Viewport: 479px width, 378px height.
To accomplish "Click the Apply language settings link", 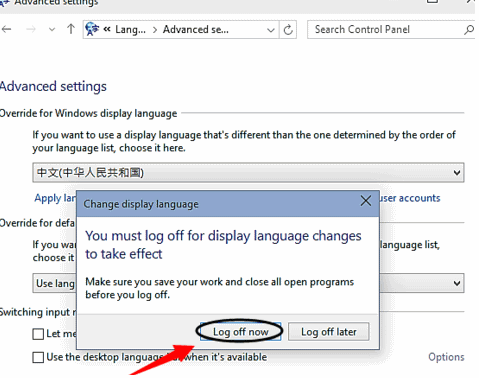I will pos(55,198).
